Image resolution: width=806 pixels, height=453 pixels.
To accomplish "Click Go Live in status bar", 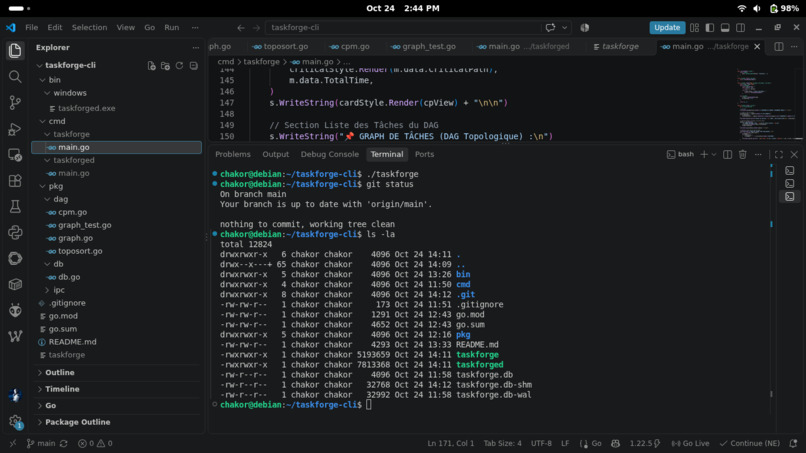I will (x=690, y=443).
